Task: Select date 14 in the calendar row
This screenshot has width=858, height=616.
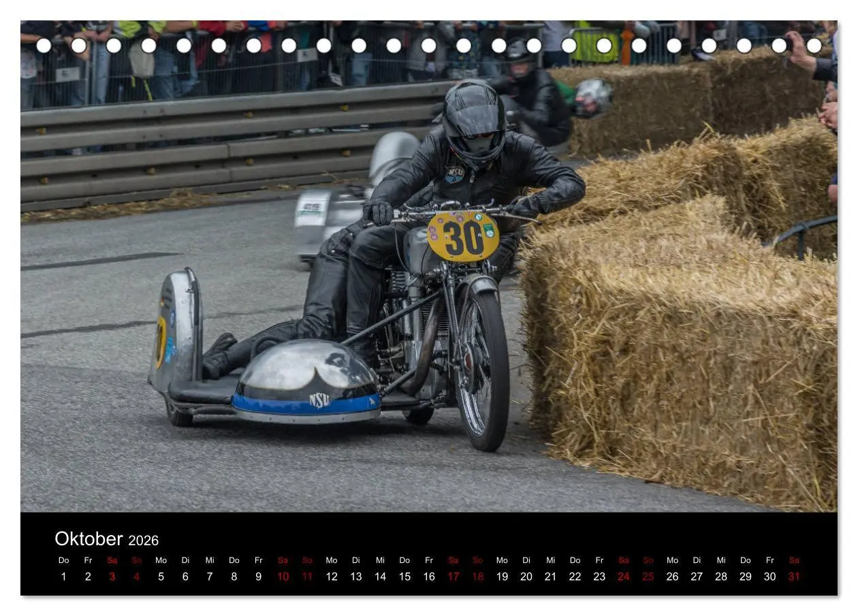Action: [380, 577]
